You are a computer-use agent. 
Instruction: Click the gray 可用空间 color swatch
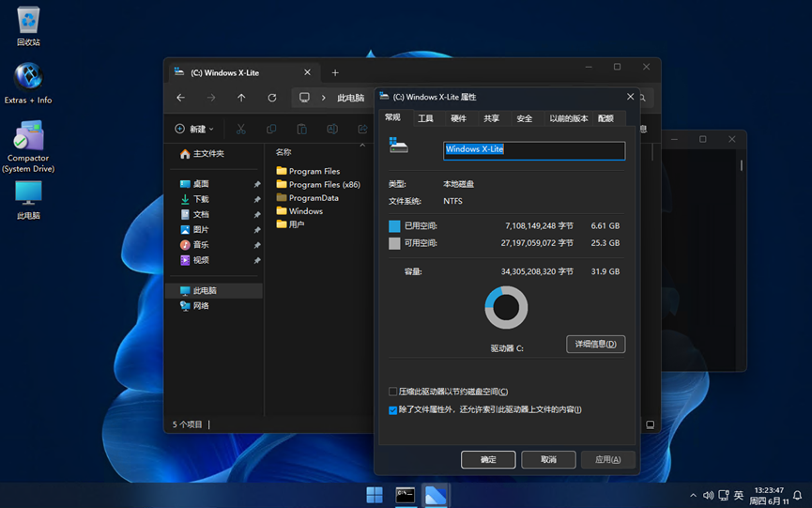point(394,243)
